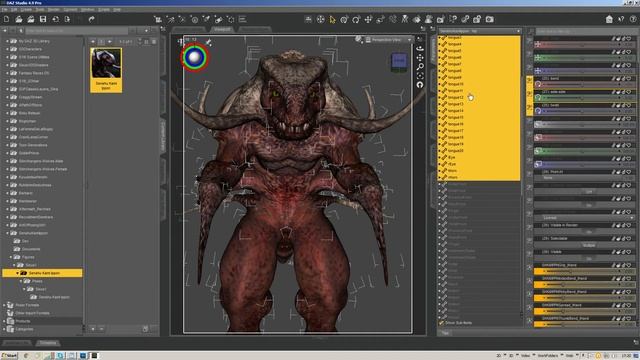Click the round Help icon at far right of toolbar

633,19
